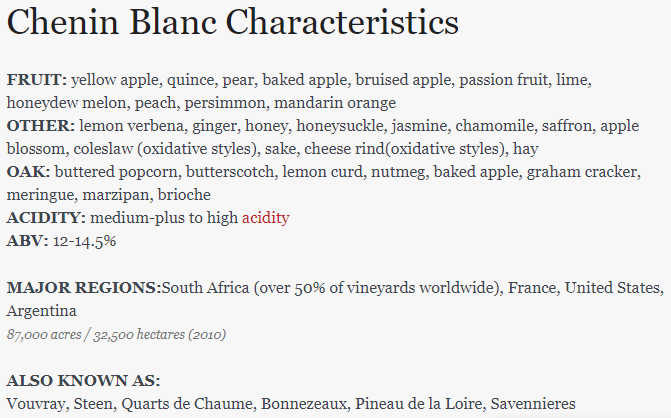The image size is (671, 418).
Task: Click the name Quarts de Chaume
Action: pyautogui.click(x=188, y=404)
